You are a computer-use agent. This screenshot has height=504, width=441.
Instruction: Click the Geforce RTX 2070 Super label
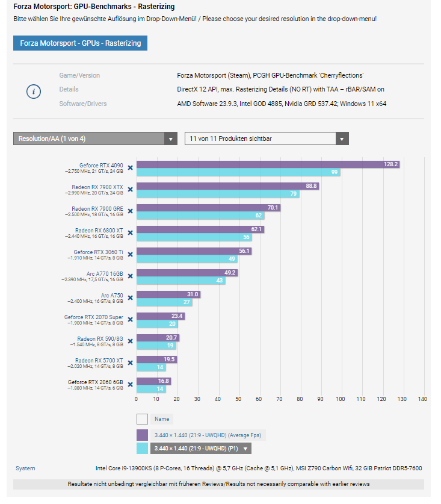[x=93, y=317]
